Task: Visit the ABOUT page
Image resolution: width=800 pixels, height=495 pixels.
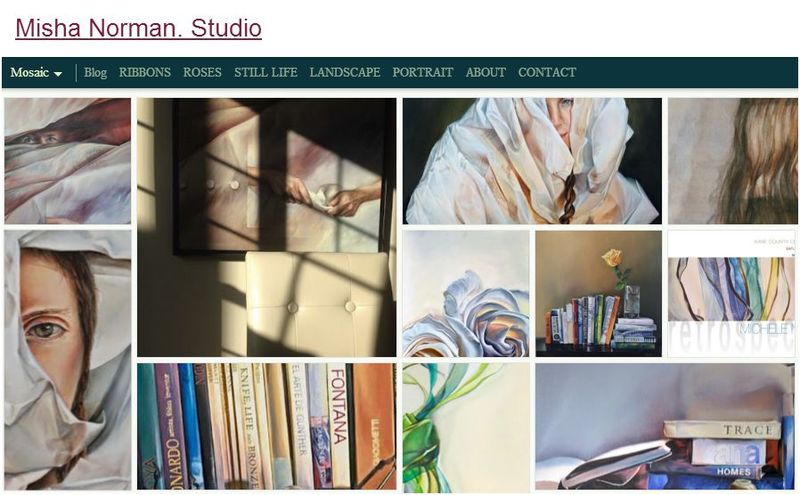Action: [x=486, y=72]
